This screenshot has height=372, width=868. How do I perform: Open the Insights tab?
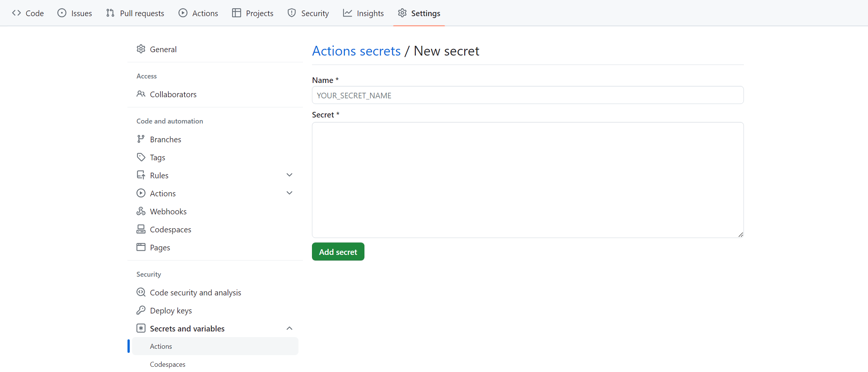[363, 13]
